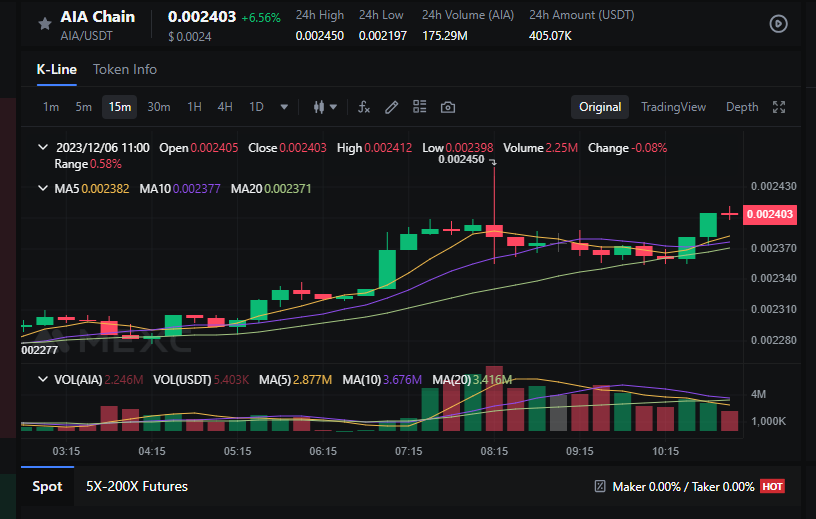816x519 pixels.
Task: Select the 1D timeframe
Action: [x=256, y=107]
